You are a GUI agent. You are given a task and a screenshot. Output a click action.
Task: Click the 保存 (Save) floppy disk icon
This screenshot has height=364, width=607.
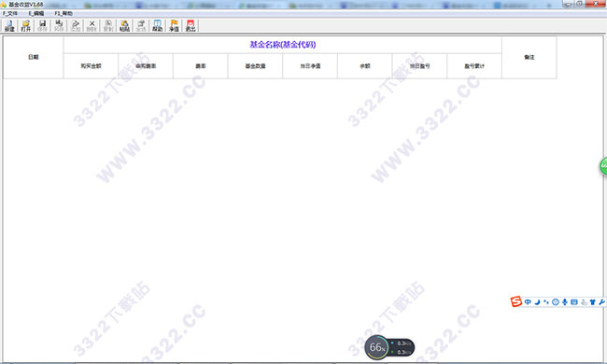point(43,26)
